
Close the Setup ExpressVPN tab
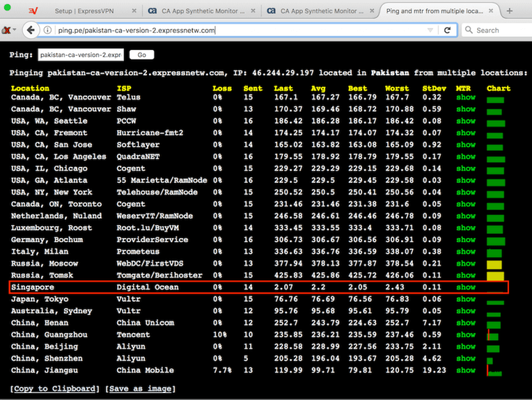point(134,11)
